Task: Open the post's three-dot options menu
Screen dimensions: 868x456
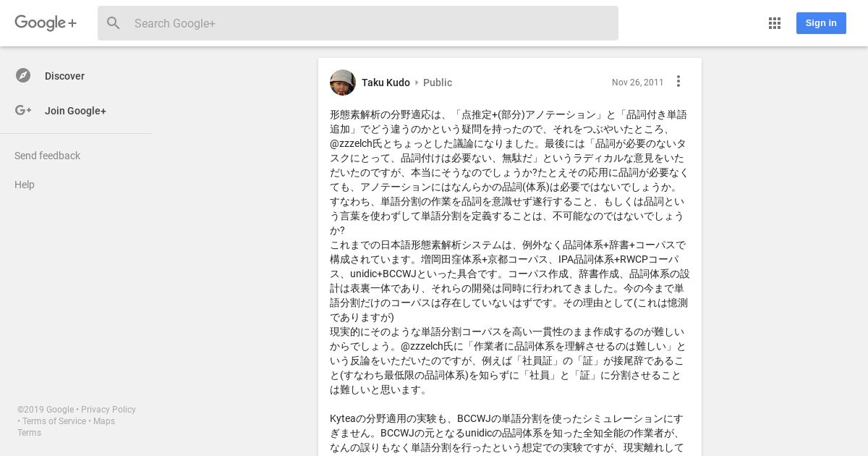Action: point(678,81)
